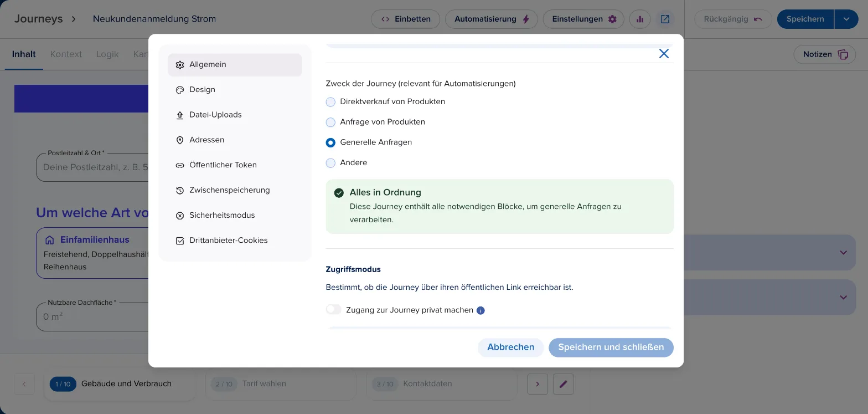Switch to the Inhalt tab

(x=24, y=54)
